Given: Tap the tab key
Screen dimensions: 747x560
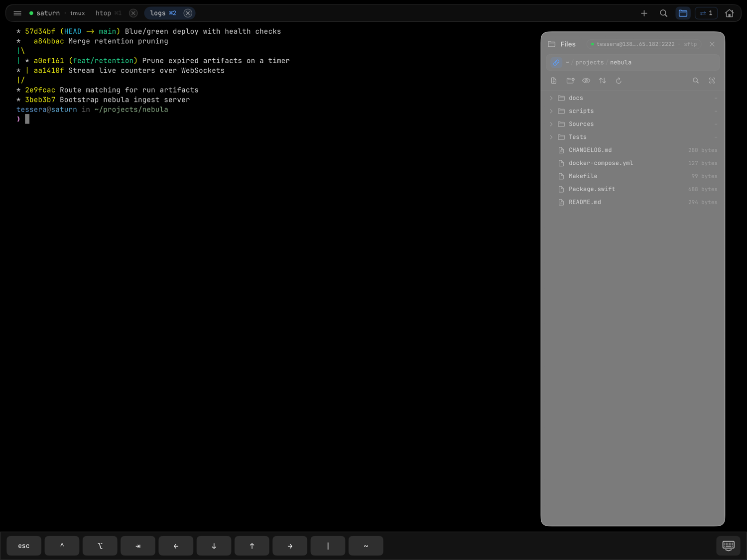Looking at the screenshot, I should click(138, 546).
